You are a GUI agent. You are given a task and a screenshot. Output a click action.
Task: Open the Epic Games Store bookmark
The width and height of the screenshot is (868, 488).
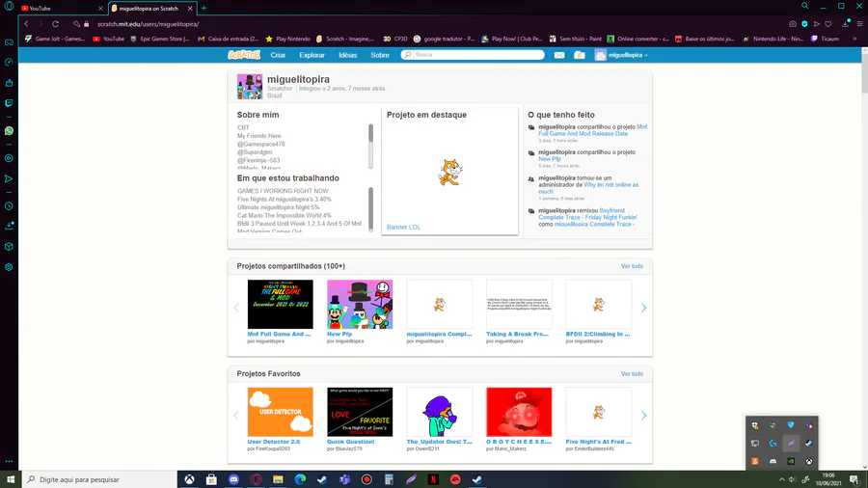click(x=160, y=39)
